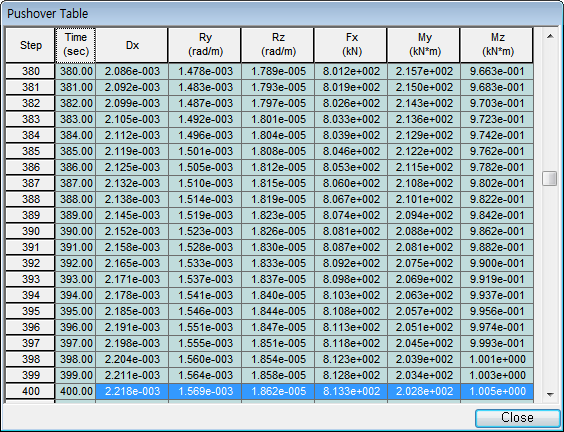This screenshot has width=564, height=432.
Task: Click the Time cell 385.00
Action: (x=76, y=151)
